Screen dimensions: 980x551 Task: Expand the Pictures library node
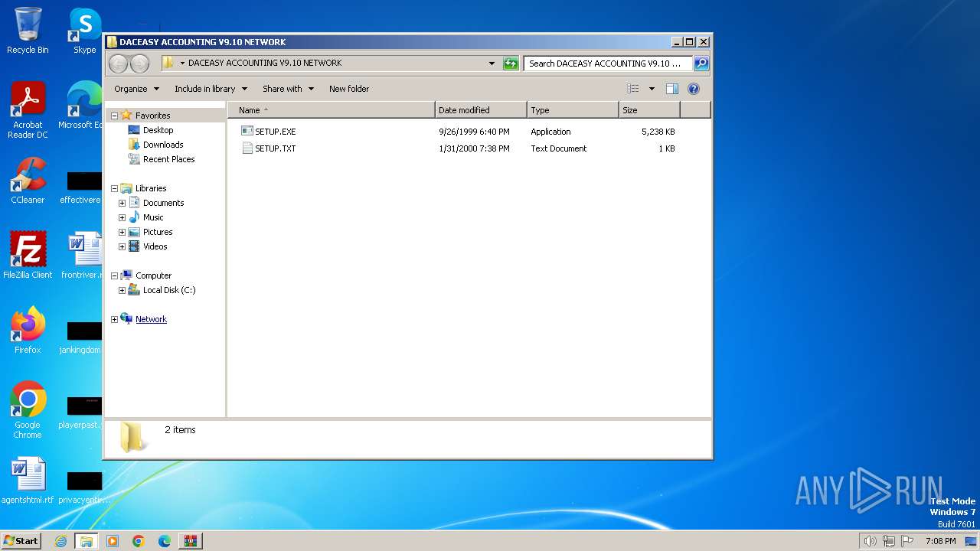pos(122,232)
